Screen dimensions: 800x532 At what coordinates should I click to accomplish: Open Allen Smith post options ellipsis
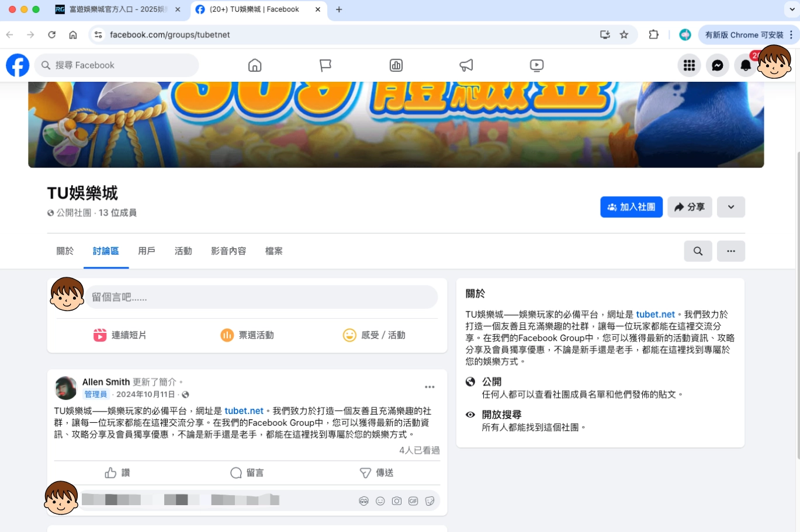(430, 387)
